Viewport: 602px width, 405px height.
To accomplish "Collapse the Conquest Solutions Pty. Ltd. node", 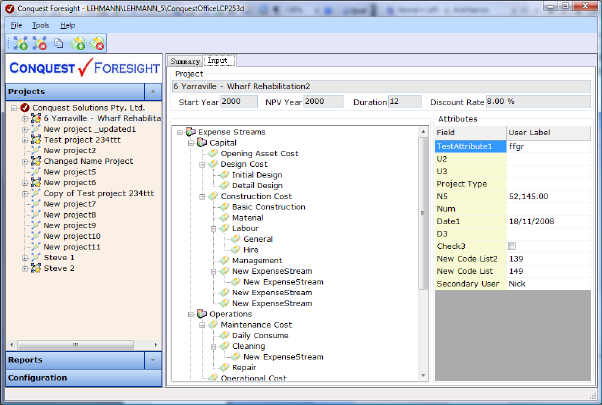I will pos(14,108).
